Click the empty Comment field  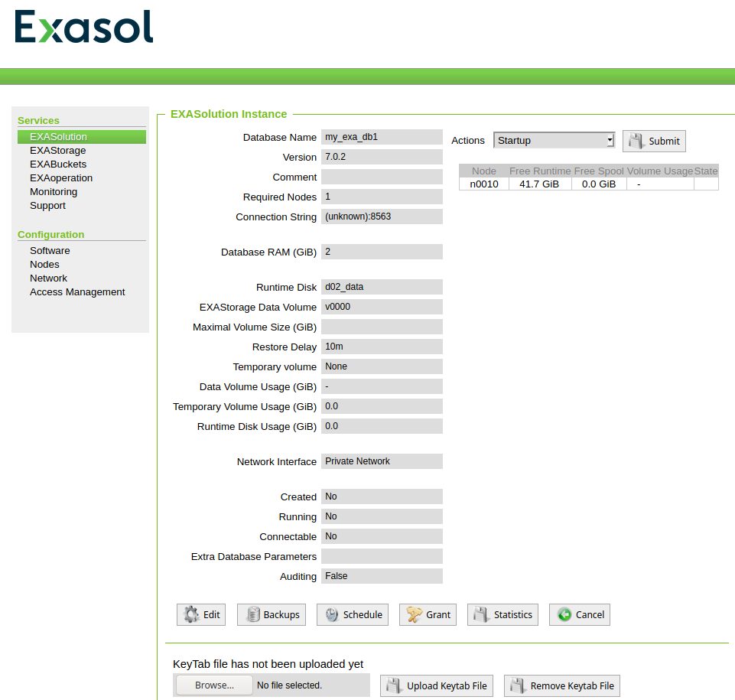point(382,177)
